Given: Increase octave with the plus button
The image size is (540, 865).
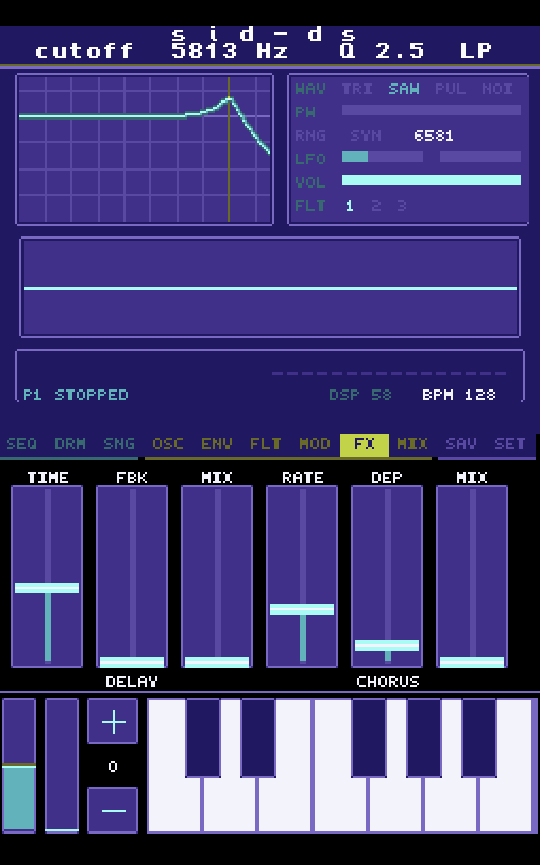Looking at the screenshot, I should [113, 721].
